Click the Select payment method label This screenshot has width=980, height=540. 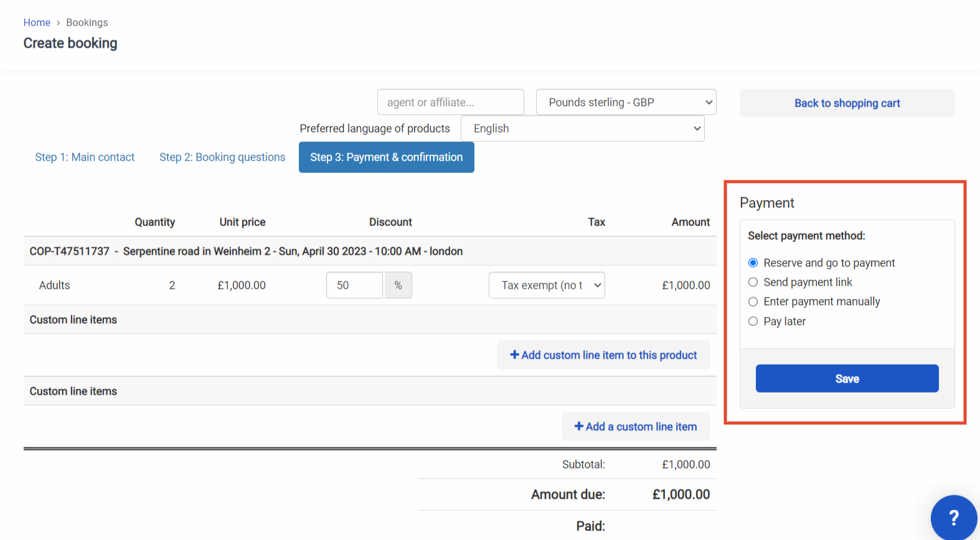click(806, 236)
